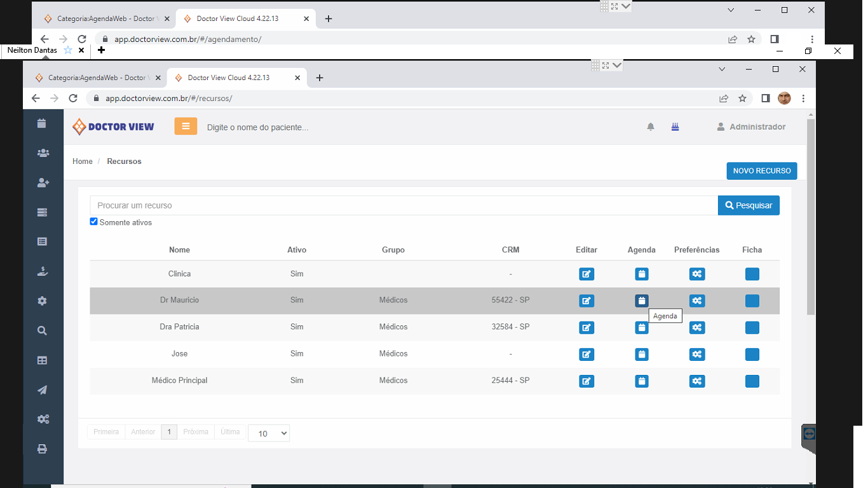This screenshot has width=868, height=488.
Task: Click the Procurar um recurso search field
Action: 403,205
